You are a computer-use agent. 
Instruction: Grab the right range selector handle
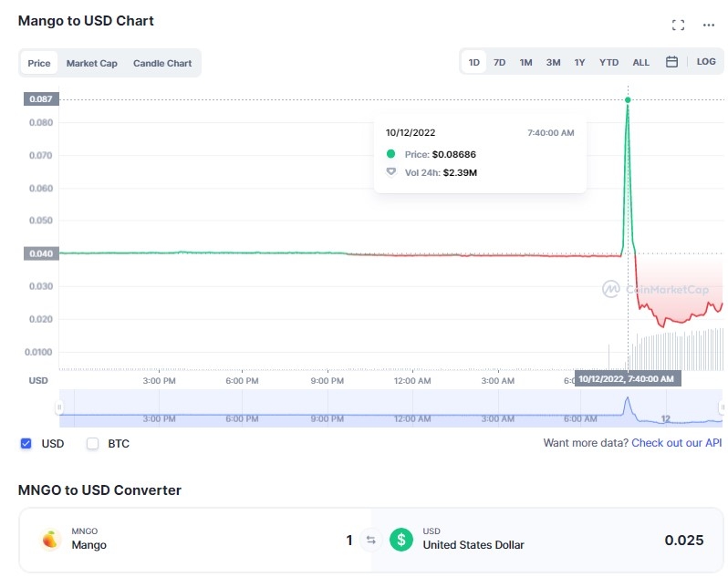point(722,407)
